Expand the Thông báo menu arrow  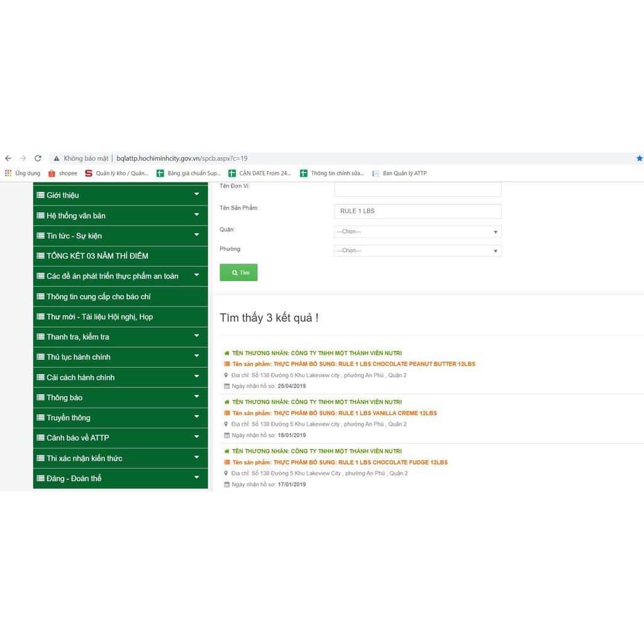coord(196,396)
